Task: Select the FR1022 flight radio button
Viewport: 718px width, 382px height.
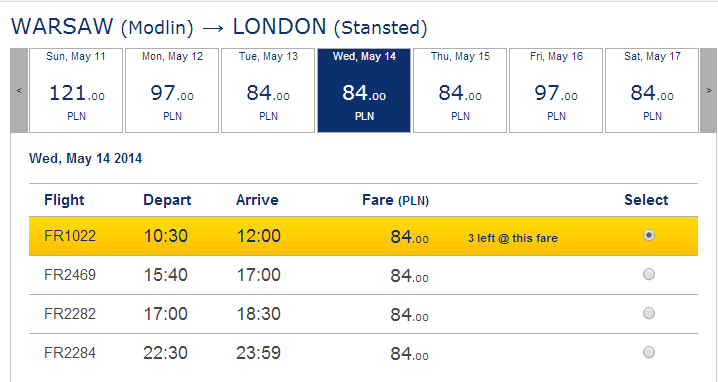Action: pos(648,235)
